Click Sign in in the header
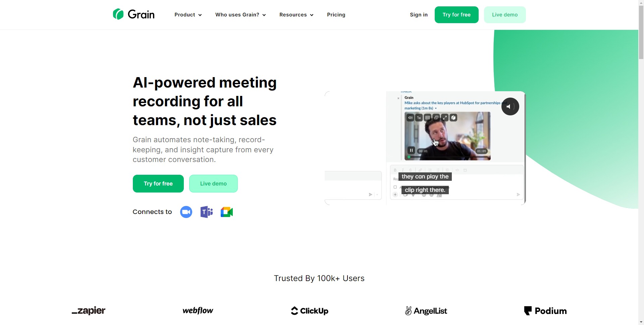The height and width of the screenshot is (325, 644). (x=419, y=15)
